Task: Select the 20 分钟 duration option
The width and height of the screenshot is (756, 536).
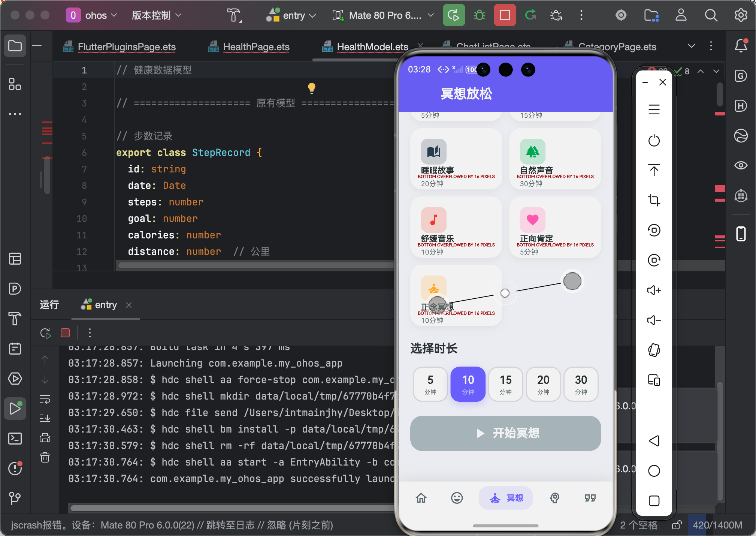Action: click(543, 384)
